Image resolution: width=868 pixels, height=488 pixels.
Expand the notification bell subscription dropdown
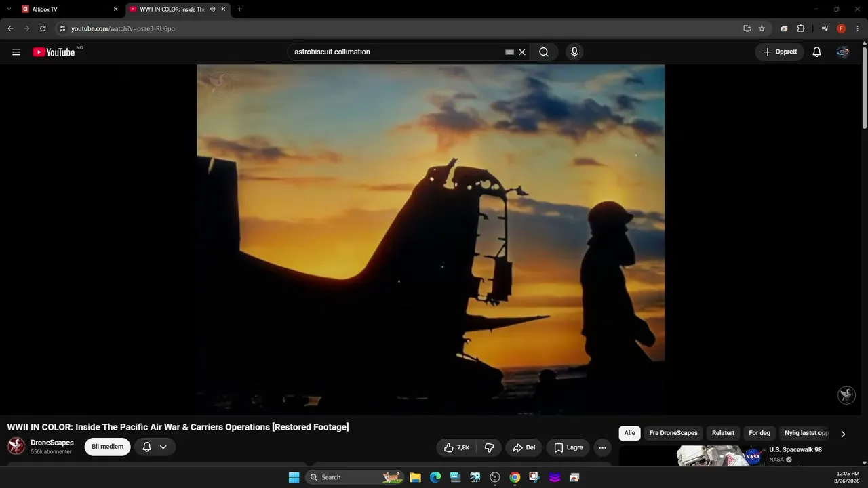tap(163, 447)
